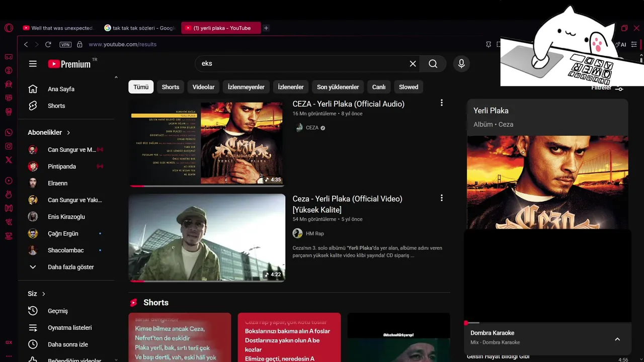Expand Abonelikler subscriptions section
Image resolution: width=644 pixels, height=362 pixels.
[49, 132]
